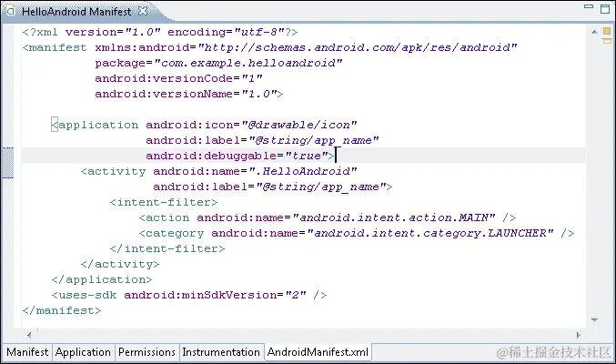Click the orange annotation square atop overview ruler
The image size is (616, 364).
(x=607, y=31)
